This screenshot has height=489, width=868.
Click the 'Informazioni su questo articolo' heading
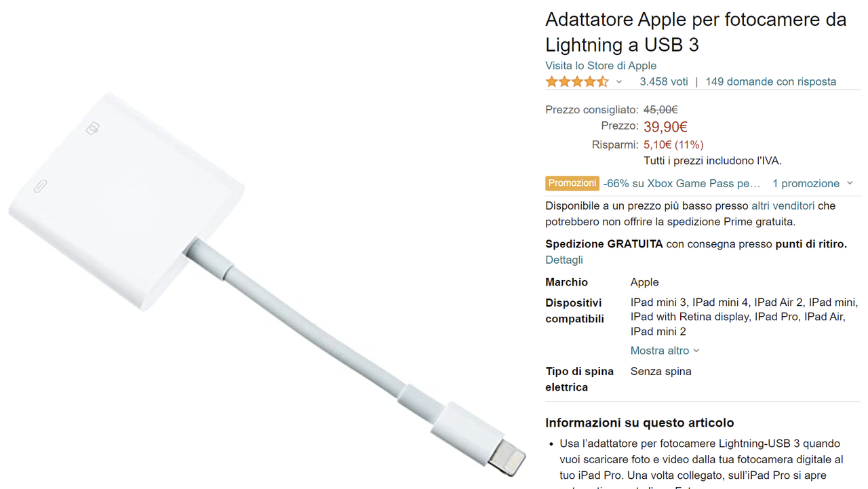point(639,423)
